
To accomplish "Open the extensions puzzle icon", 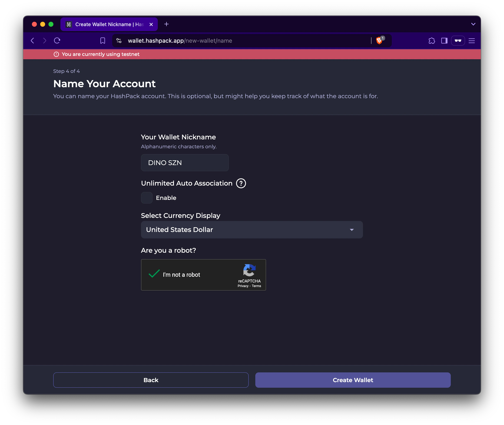I will [x=432, y=41].
